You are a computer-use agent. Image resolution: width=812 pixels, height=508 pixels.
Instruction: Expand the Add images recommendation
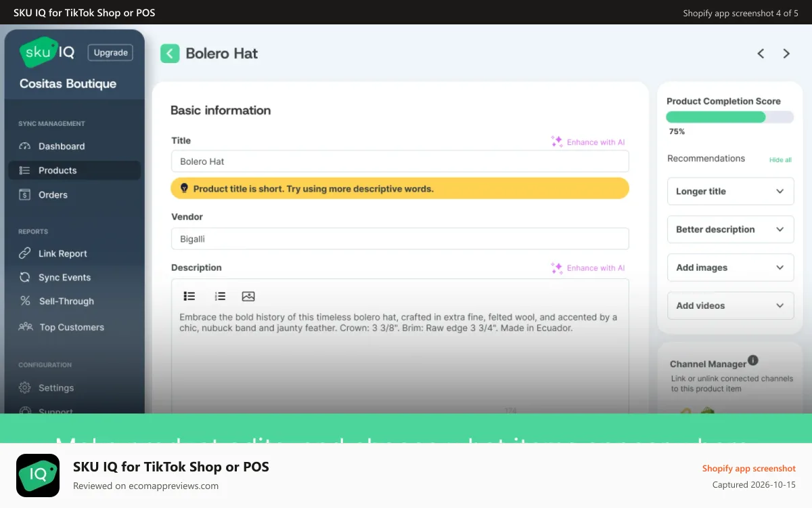click(x=730, y=268)
